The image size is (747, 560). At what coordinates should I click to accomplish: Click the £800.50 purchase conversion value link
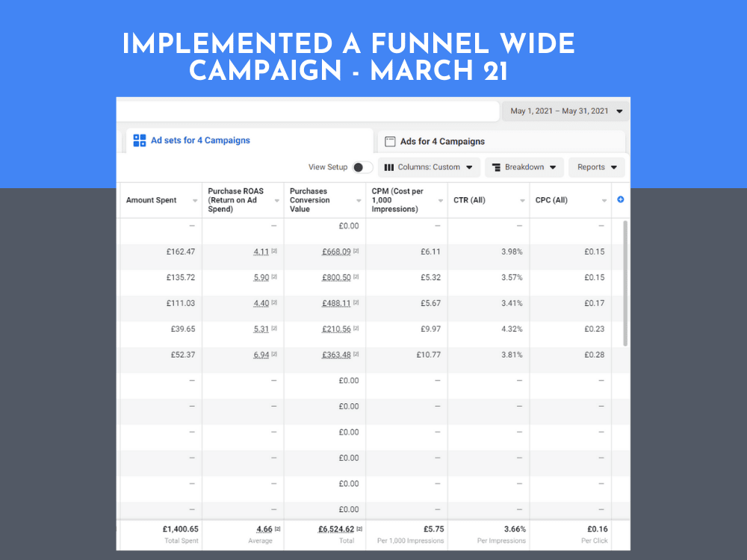[x=336, y=277]
